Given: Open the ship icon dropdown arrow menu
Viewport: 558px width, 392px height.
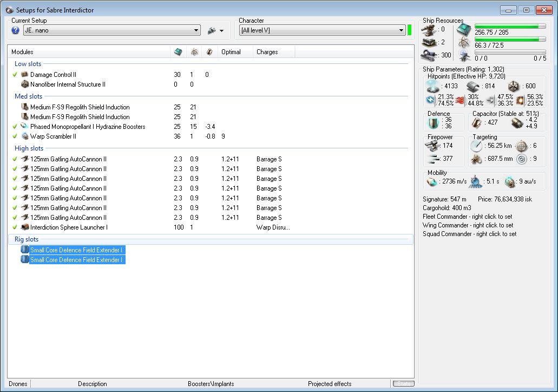Looking at the screenshot, I should 221,31.
